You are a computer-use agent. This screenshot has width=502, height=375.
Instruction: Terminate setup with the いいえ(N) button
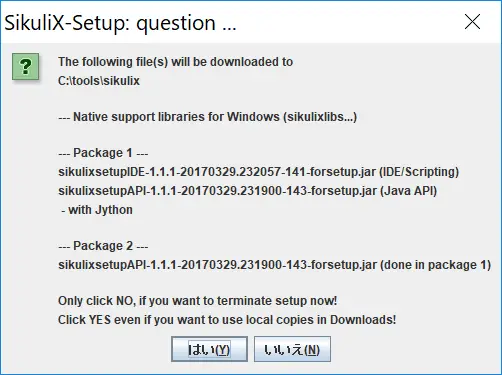point(292,349)
